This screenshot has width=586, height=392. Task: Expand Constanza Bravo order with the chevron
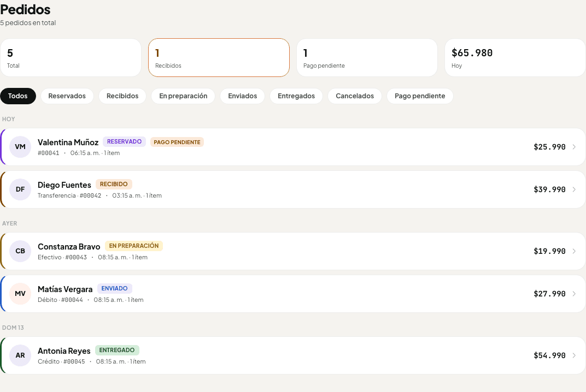[x=574, y=251]
